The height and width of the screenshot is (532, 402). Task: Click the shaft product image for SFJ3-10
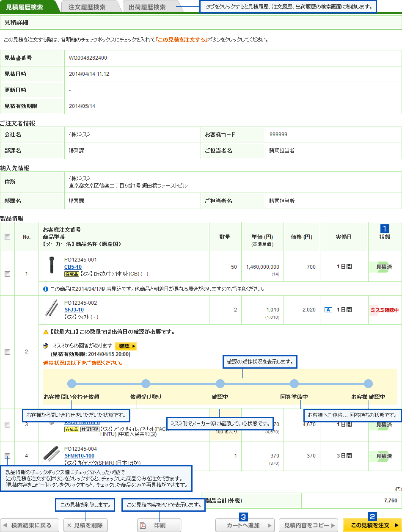(x=51, y=308)
